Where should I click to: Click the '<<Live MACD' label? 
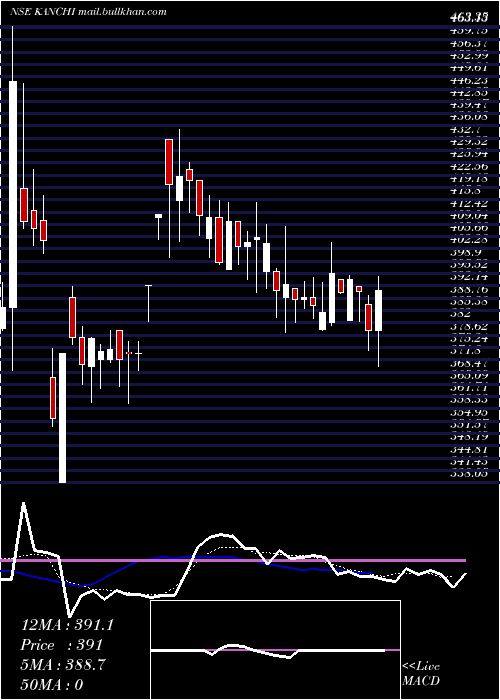pos(421,674)
